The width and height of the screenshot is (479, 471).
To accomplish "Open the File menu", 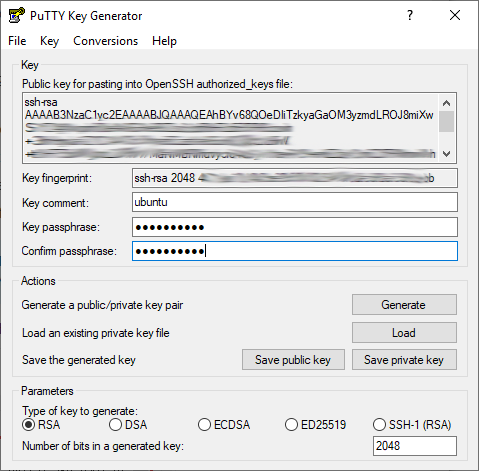I will point(17,41).
